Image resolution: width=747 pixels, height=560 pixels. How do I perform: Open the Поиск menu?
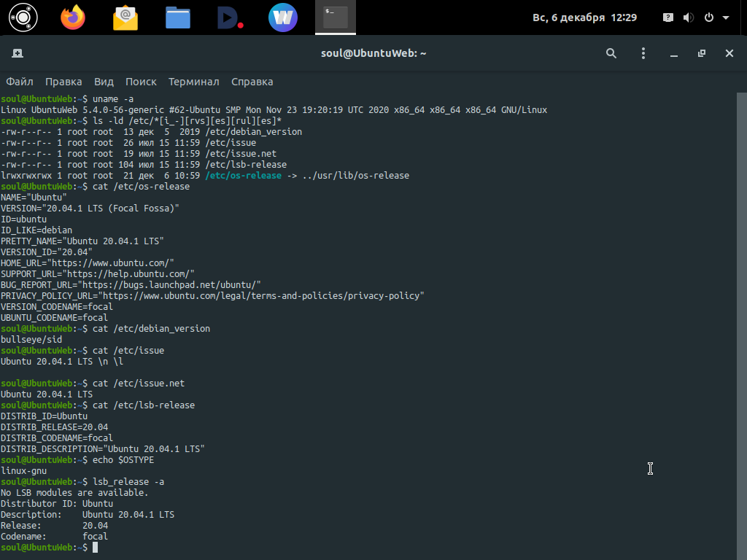pyautogui.click(x=141, y=82)
